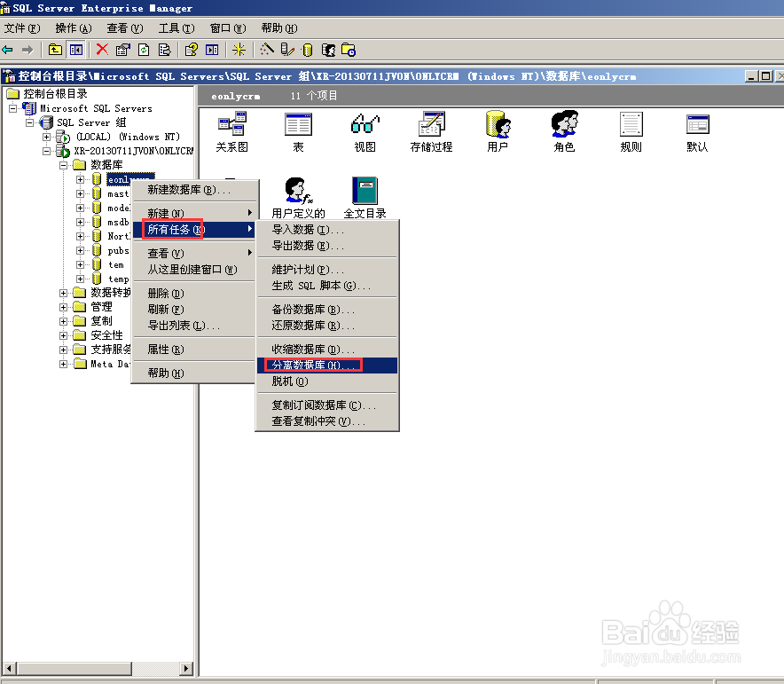Click the Up one level folder icon
The width and height of the screenshot is (784, 684).
pos(55,50)
